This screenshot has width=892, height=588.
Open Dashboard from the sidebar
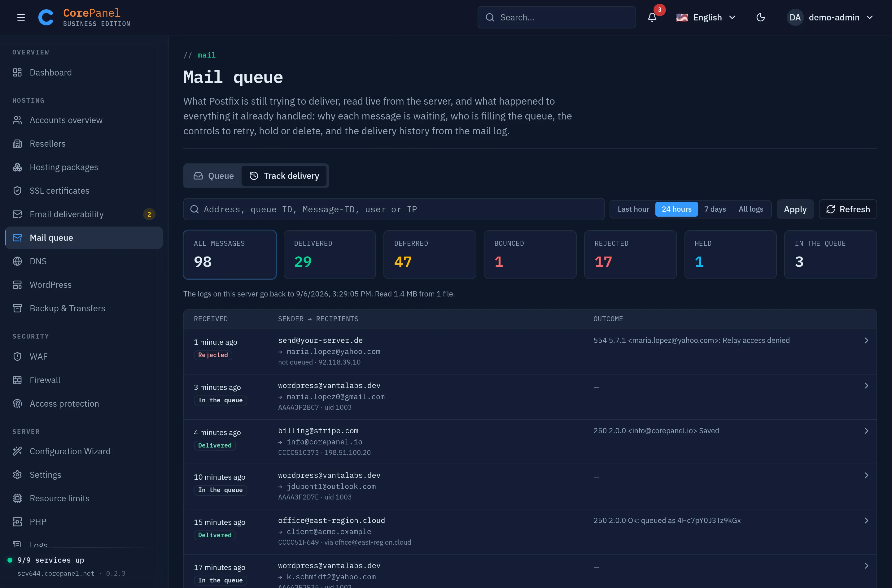(x=84, y=72)
